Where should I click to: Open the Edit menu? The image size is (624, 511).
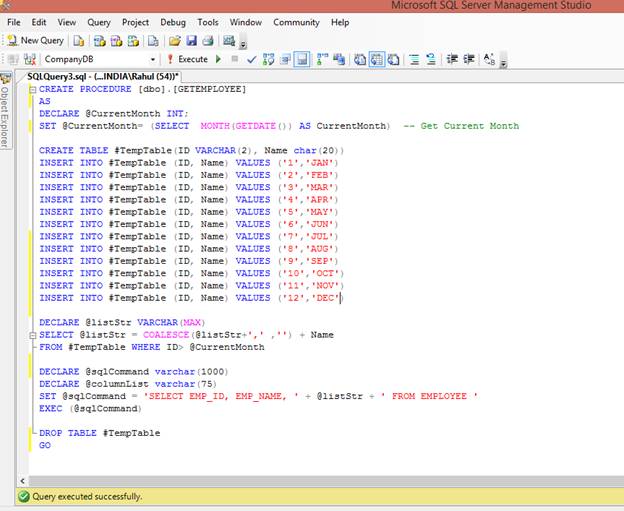click(x=39, y=22)
